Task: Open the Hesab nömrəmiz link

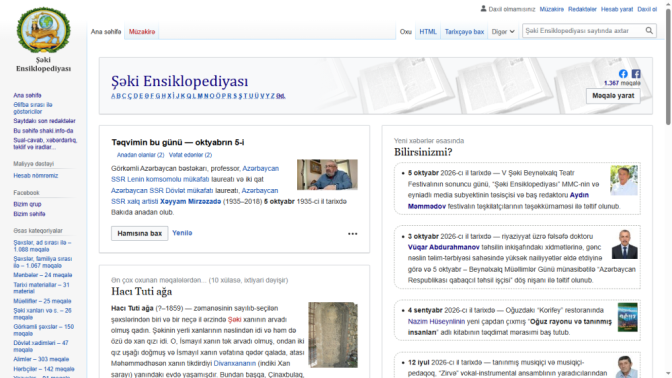Action: click(36, 175)
